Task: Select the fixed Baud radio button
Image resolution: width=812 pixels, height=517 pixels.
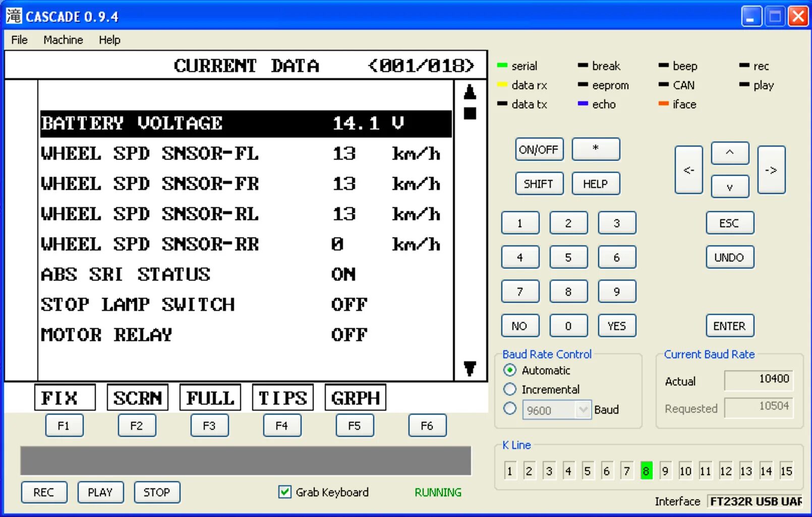Action: click(x=510, y=408)
